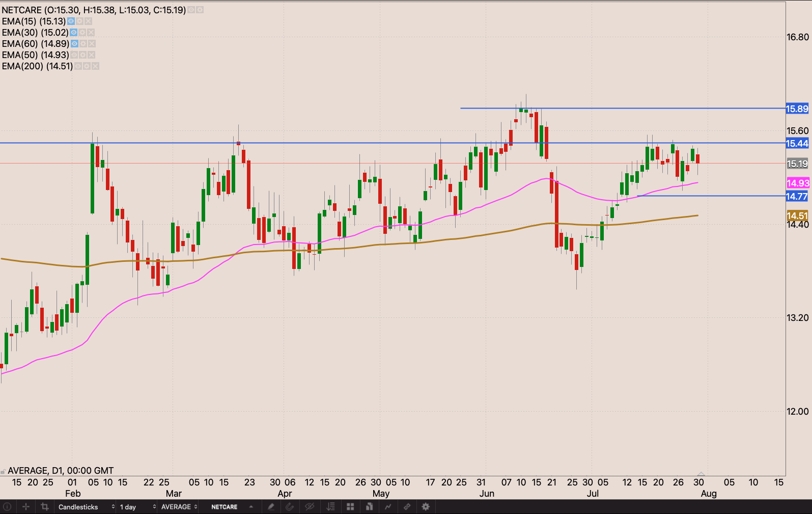Remove the EMA(50) indicator
The image size is (812, 514).
[x=92, y=55]
